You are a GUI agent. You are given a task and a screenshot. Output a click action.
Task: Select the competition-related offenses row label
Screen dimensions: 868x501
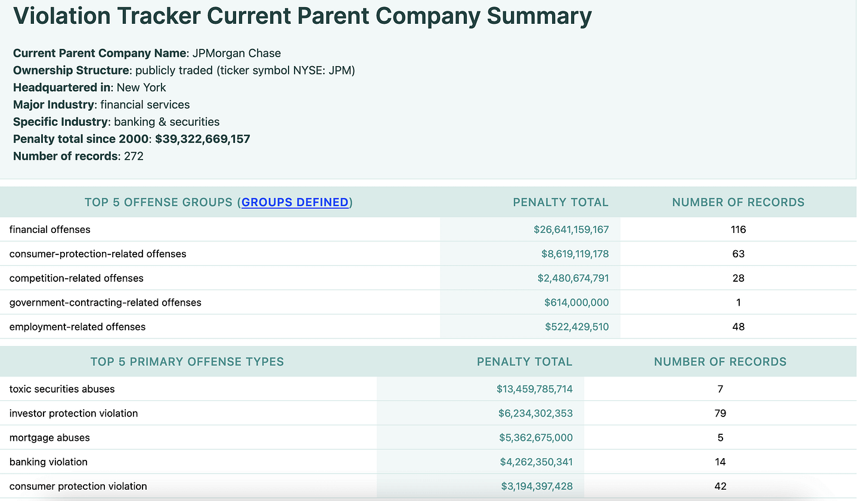[x=76, y=278]
